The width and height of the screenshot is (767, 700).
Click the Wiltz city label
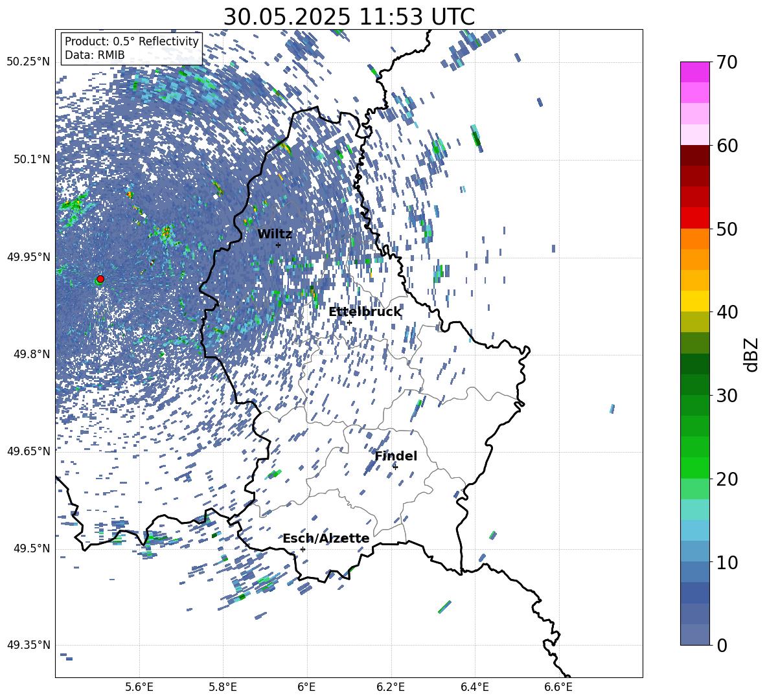tap(275, 234)
